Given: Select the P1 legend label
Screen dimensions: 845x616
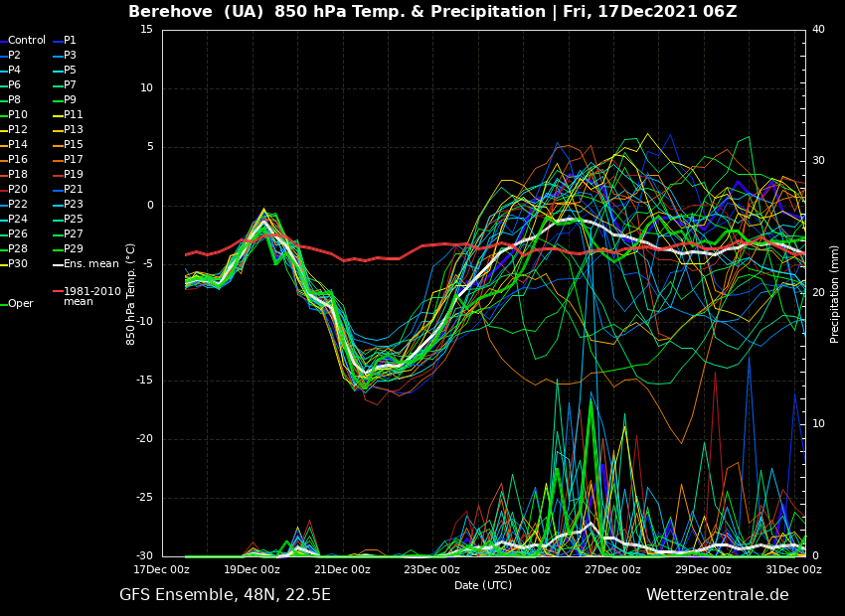Looking at the screenshot, I should pos(70,41).
